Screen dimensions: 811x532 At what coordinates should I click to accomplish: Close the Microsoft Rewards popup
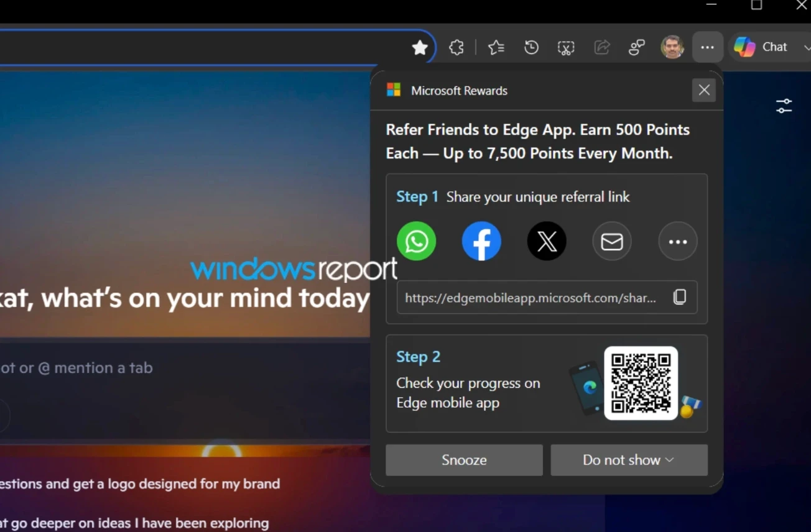point(704,90)
